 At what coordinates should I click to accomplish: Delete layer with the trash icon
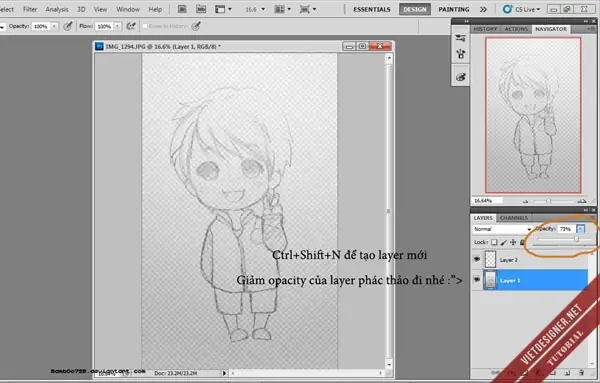pos(581,372)
